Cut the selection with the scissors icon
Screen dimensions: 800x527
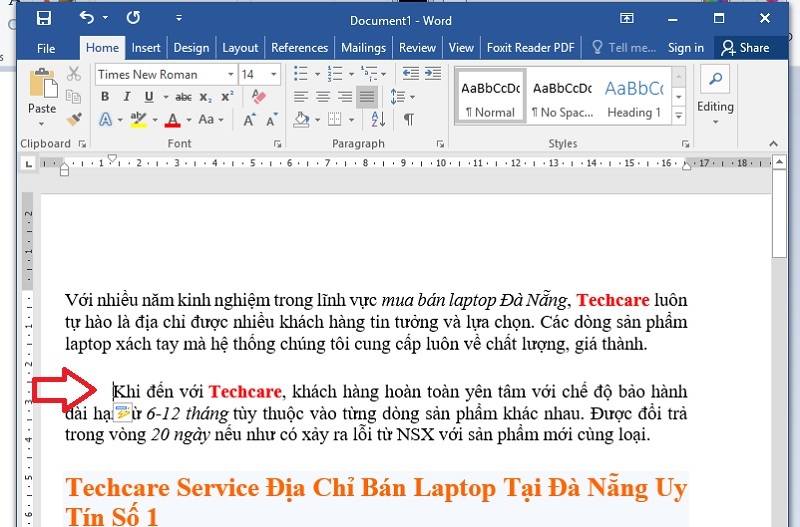[x=74, y=74]
